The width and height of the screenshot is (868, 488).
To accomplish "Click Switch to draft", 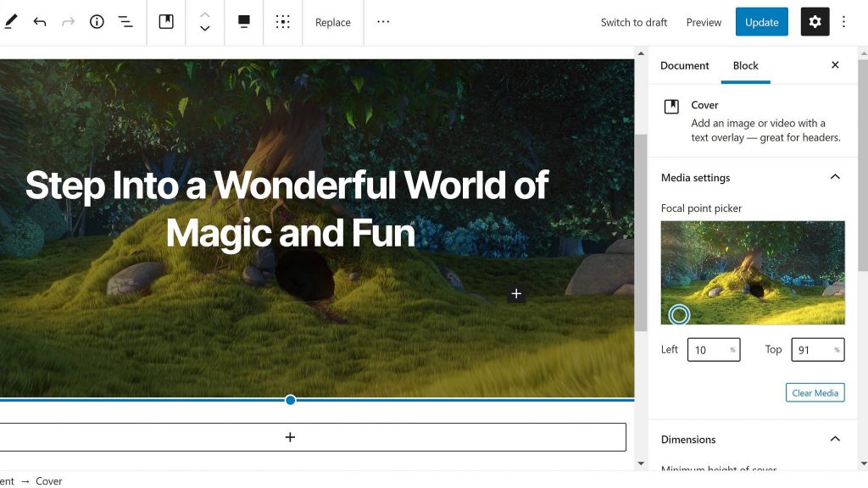I will pos(633,22).
